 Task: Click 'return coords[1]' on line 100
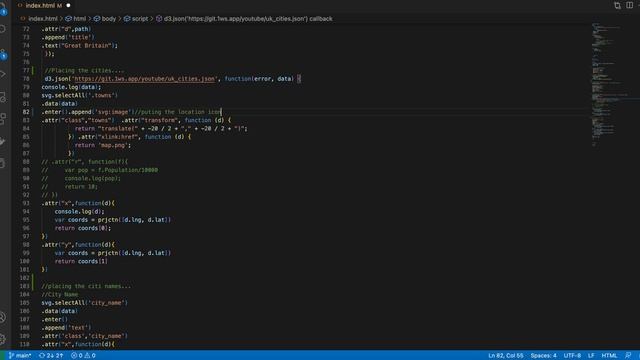(81, 261)
